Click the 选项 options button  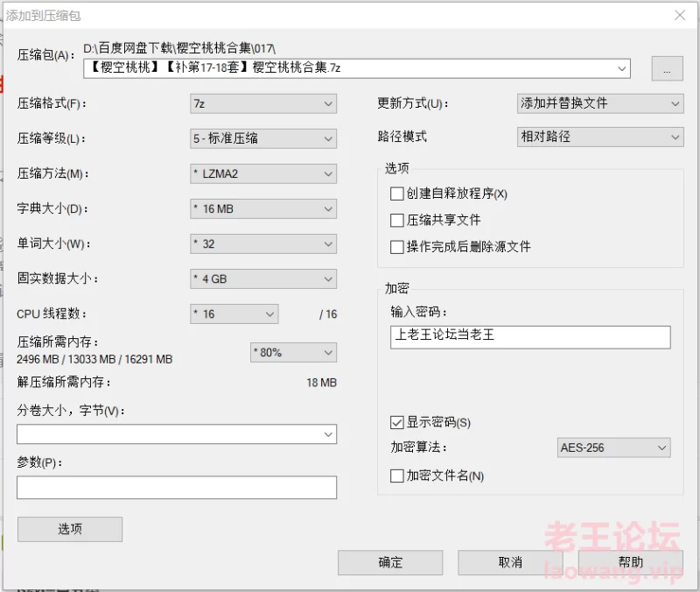tap(70, 529)
